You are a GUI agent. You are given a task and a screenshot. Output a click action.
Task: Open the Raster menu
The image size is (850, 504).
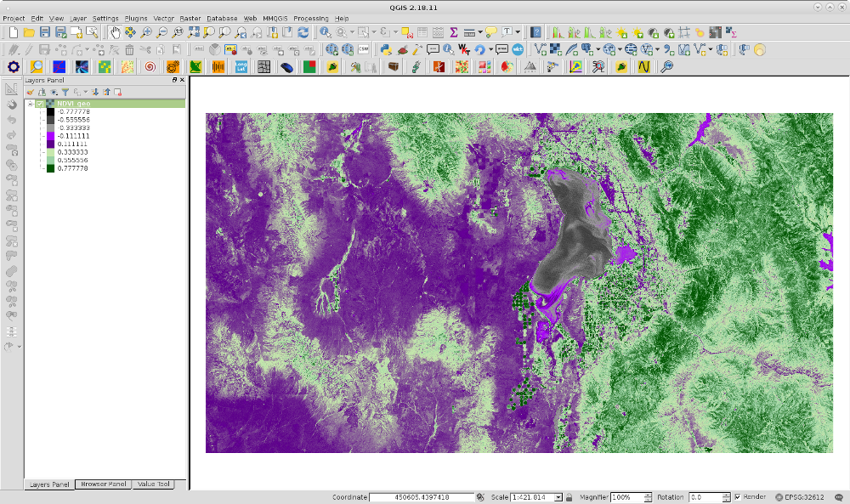[x=190, y=18]
